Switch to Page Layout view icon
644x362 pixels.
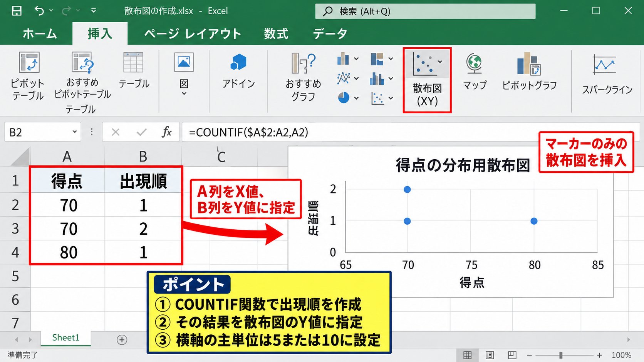(x=490, y=355)
